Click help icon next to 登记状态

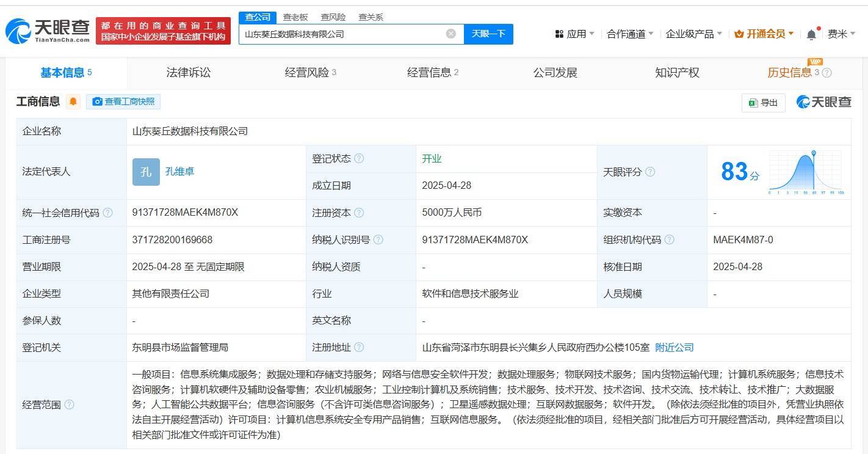tap(359, 158)
